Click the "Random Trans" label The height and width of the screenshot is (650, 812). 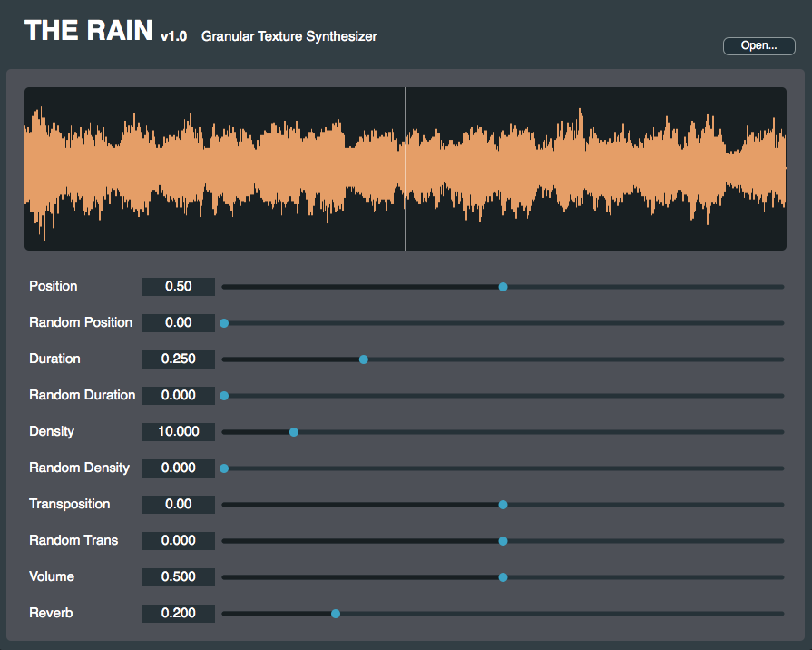[73, 540]
